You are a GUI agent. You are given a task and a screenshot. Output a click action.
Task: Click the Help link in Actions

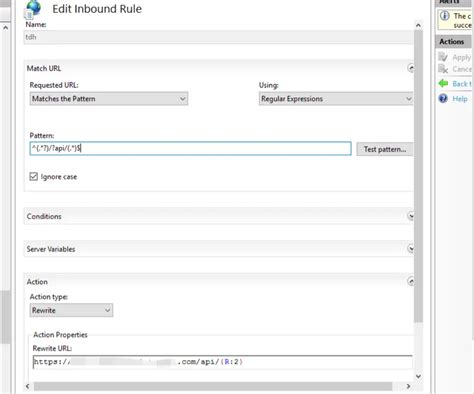(x=460, y=99)
